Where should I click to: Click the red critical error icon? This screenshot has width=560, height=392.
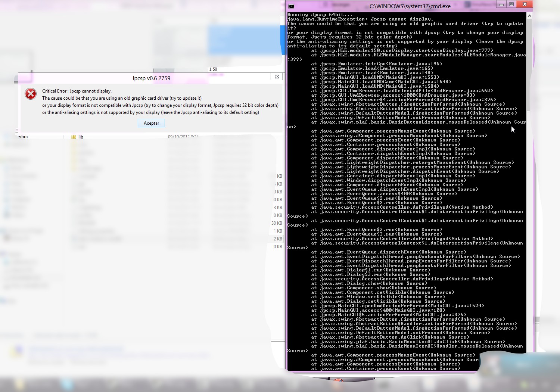31,94
